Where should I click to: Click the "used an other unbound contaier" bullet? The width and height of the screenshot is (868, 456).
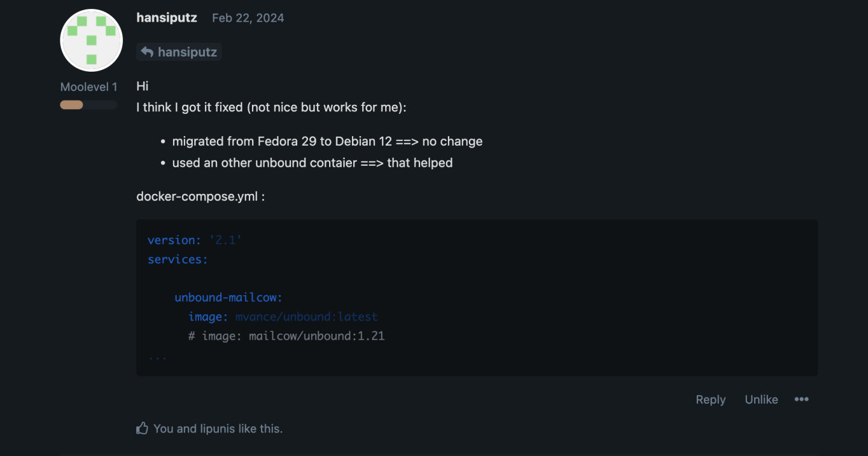coord(312,163)
